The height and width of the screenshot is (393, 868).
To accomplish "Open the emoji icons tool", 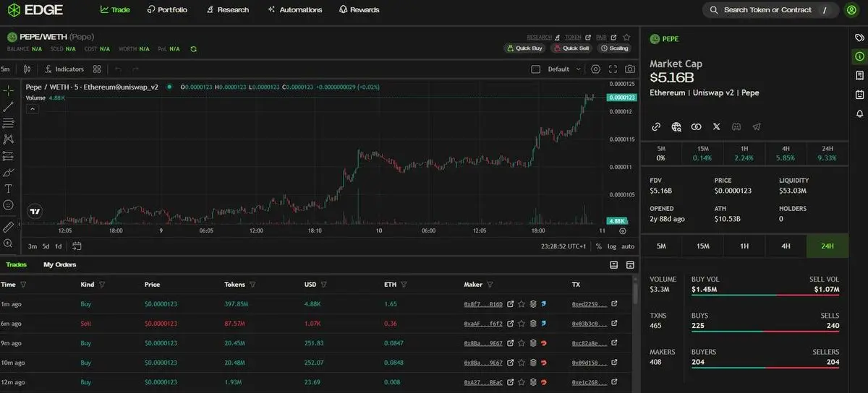I will pos(8,204).
